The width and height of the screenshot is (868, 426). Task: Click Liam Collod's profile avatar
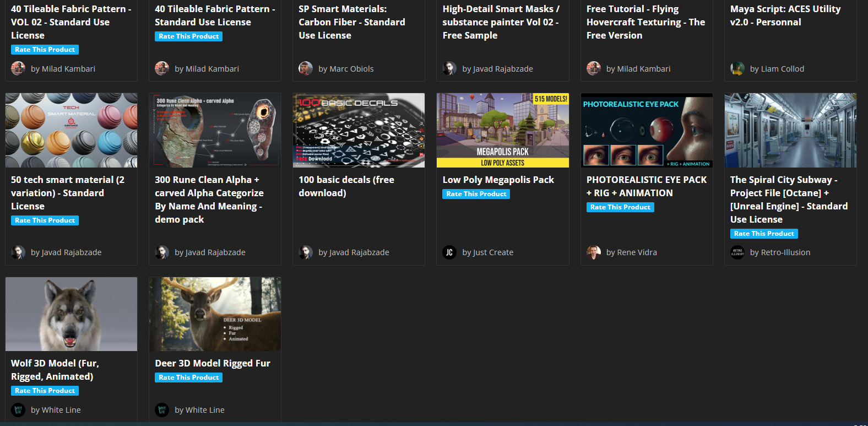(x=737, y=69)
